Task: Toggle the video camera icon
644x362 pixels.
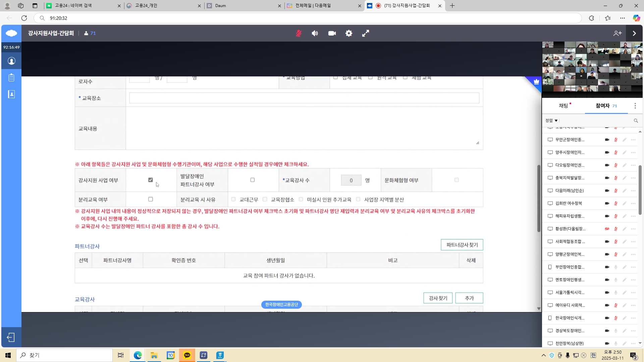Action: [x=332, y=33]
